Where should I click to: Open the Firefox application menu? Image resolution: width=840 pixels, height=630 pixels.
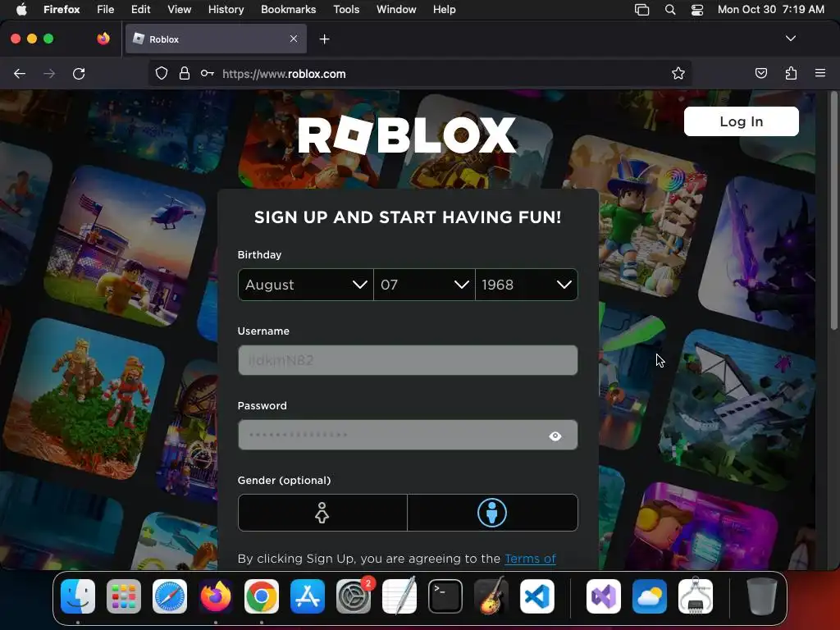[62, 9]
